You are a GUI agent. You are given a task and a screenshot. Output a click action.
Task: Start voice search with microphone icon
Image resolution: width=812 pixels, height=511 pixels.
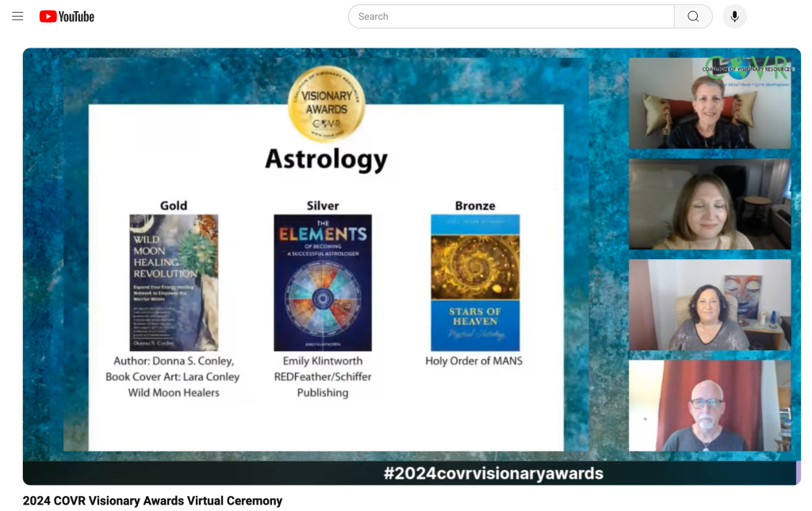tap(734, 17)
